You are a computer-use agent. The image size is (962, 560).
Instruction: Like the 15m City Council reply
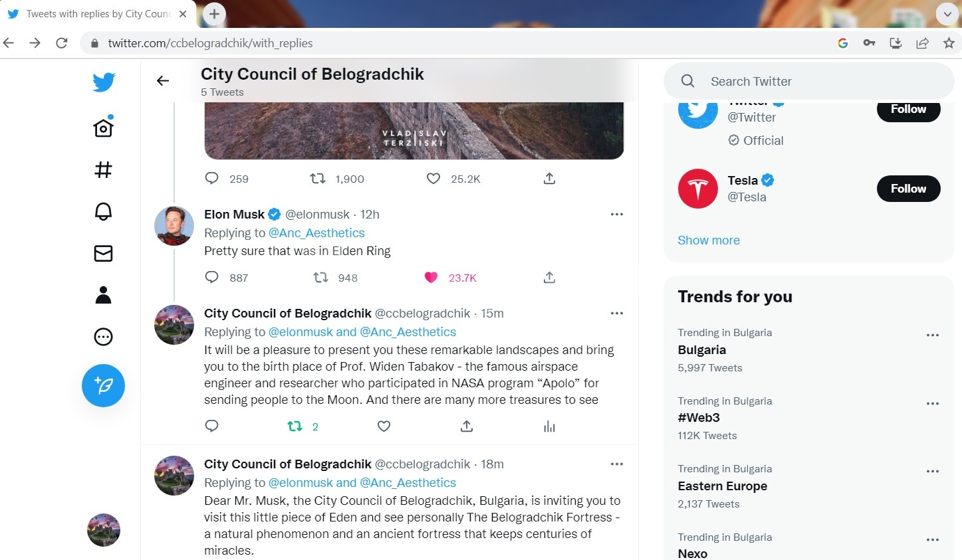click(384, 426)
